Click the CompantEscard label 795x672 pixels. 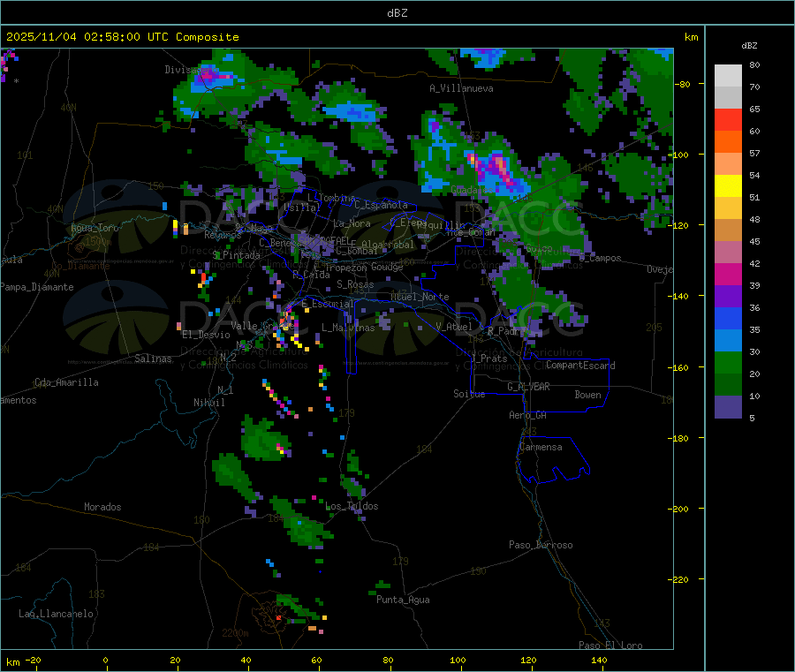[x=580, y=366]
